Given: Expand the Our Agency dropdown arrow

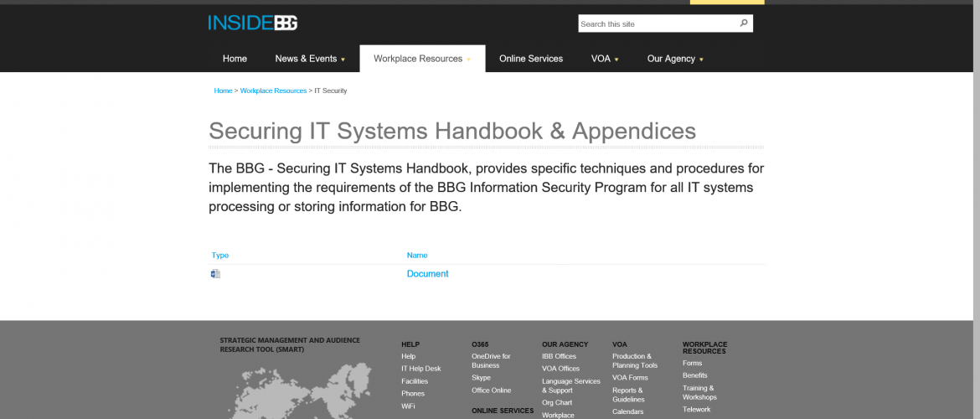Looking at the screenshot, I should coord(701,59).
